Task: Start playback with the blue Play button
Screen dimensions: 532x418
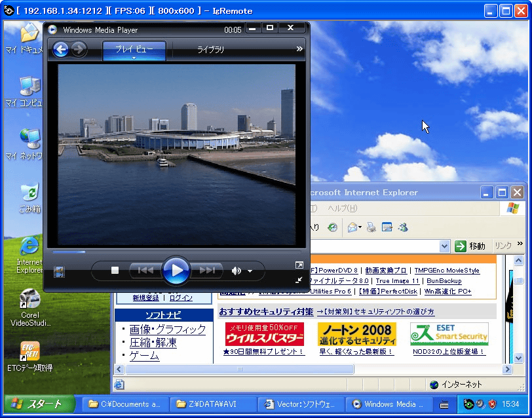Action: [176, 271]
